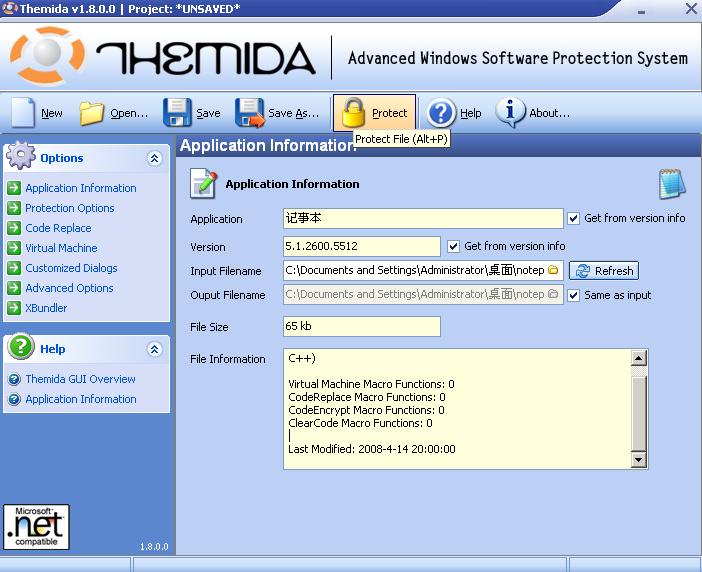702x572 pixels.
Task: Click the Application Information pencil page icon
Action: point(204,184)
